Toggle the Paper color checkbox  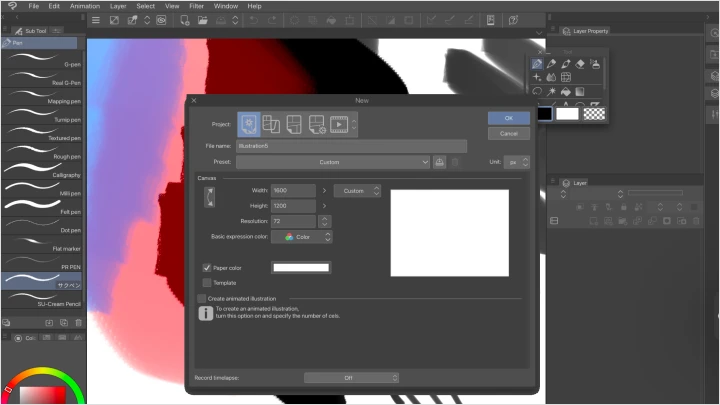207,268
